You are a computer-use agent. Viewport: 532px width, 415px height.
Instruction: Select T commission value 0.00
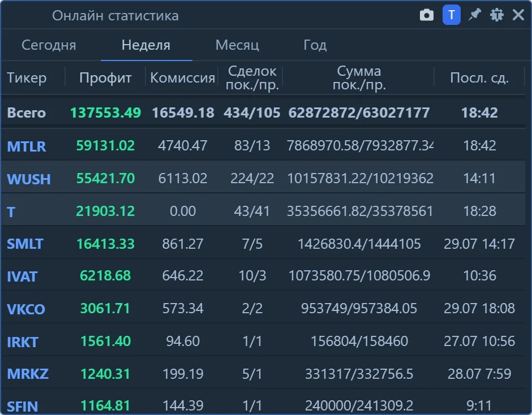click(x=183, y=211)
